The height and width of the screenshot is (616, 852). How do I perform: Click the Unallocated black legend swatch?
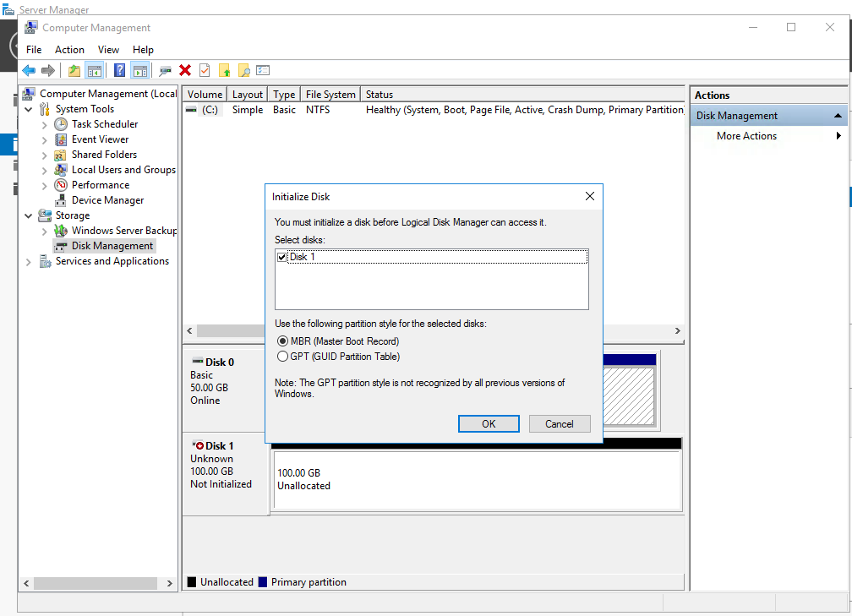click(191, 581)
